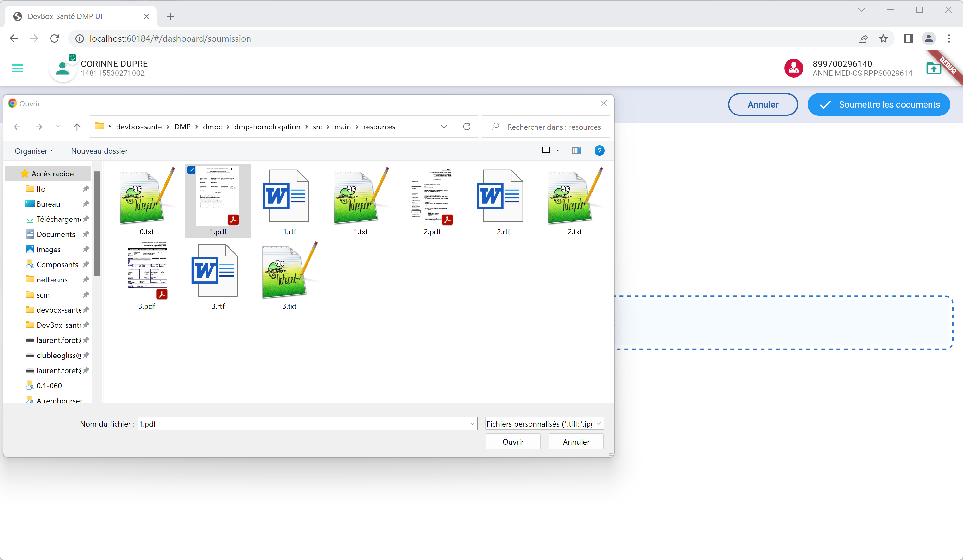Open a new browser tab
This screenshot has height=560, width=963.
(x=170, y=16)
